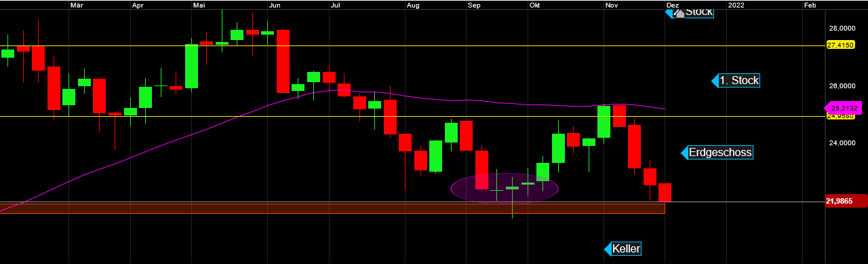Select the purple ellipse drawing

tap(505, 188)
